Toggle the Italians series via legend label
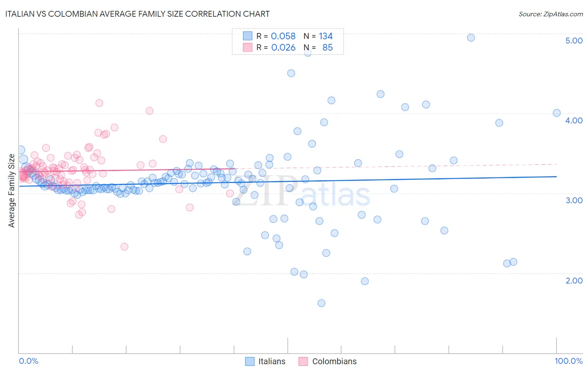This screenshot has width=588, height=373. pyautogui.click(x=272, y=361)
